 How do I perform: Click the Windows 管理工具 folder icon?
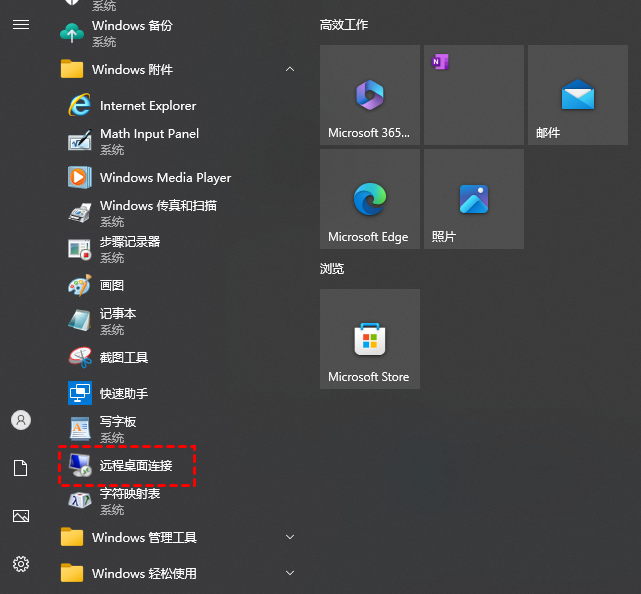click(72, 537)
